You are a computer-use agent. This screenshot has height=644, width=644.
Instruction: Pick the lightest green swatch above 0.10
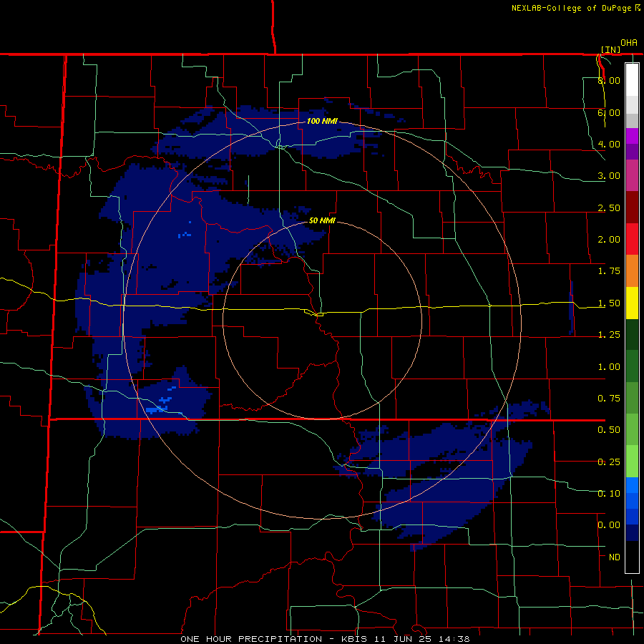tap(632, 462)
